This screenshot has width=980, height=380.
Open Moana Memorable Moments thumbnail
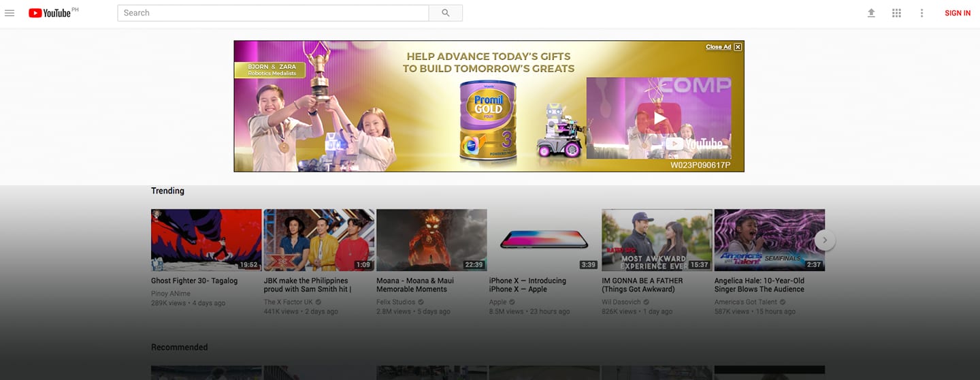431,240
